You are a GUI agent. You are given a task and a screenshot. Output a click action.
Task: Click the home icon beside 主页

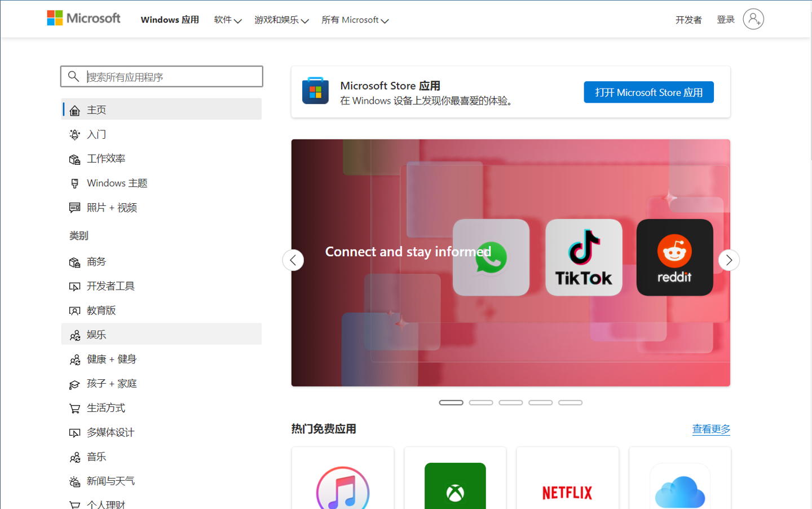(x=74, y=111)
